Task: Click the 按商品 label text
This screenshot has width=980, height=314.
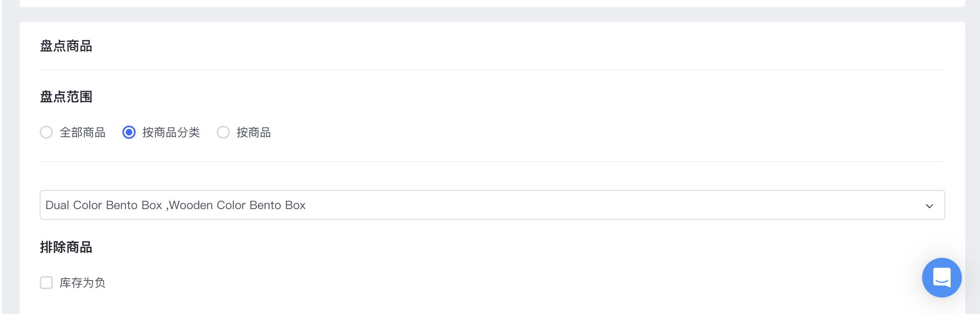Action: coord(254,133)
